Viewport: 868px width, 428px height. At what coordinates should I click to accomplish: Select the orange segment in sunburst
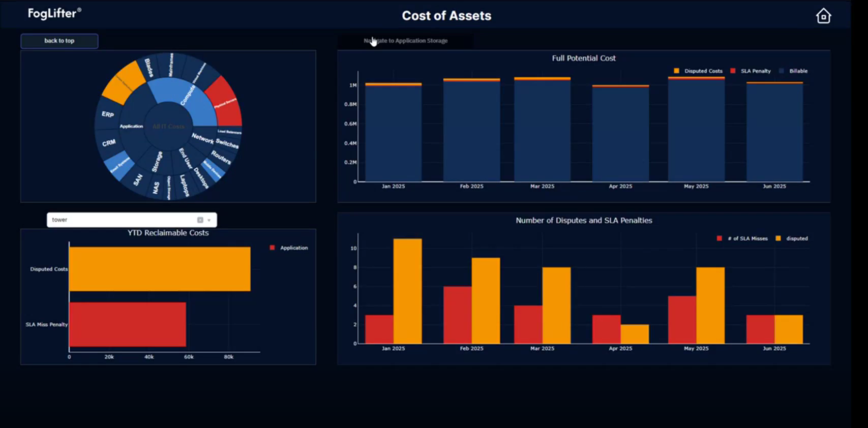coord(124,82)
